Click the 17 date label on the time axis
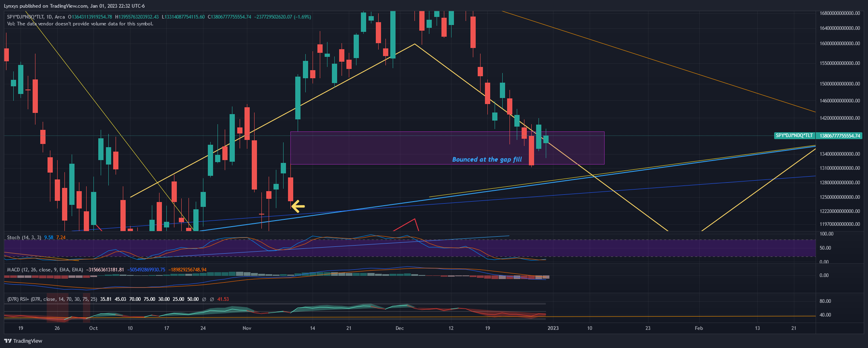 tap(167, 328)
